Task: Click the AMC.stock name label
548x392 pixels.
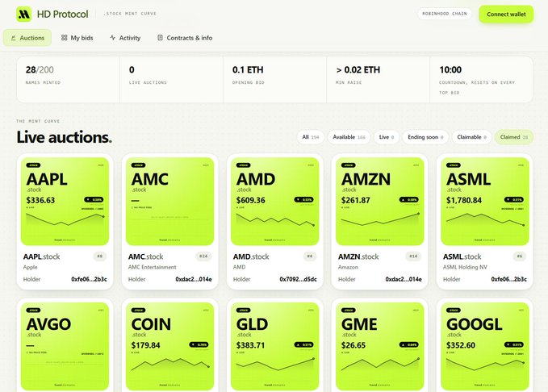Action: (x=145, y=256)
